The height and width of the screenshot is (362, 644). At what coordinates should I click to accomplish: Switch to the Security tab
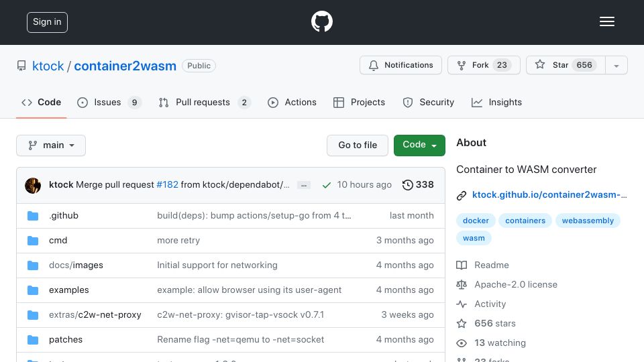point(429,102)
